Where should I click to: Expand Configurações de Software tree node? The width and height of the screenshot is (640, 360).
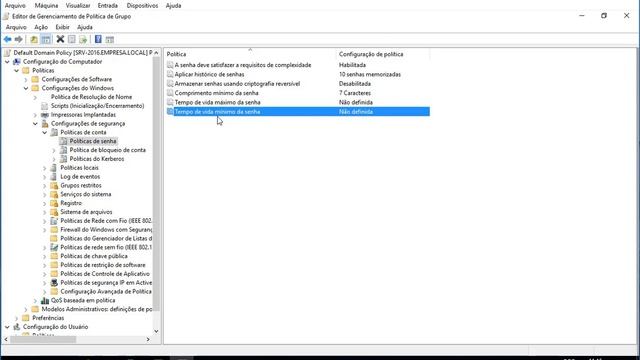[x=26, y=79]
